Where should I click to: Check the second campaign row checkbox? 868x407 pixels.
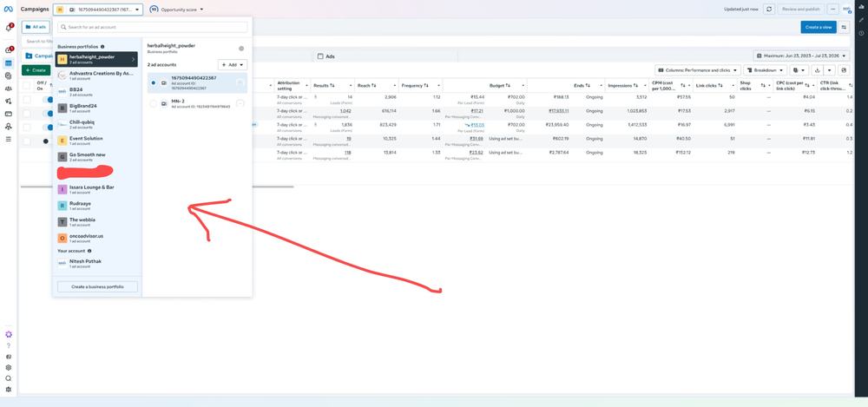(x=27, y=113)
